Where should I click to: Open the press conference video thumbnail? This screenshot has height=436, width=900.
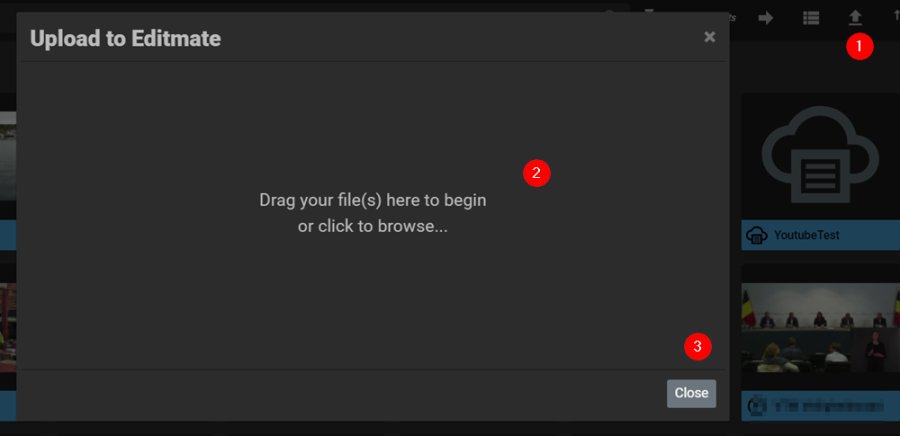coord(820,328)
